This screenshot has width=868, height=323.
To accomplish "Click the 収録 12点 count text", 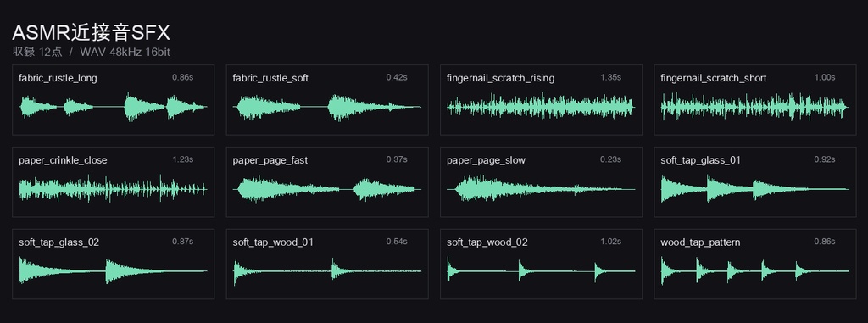I will pyautogui.click(x=37, y=52).
